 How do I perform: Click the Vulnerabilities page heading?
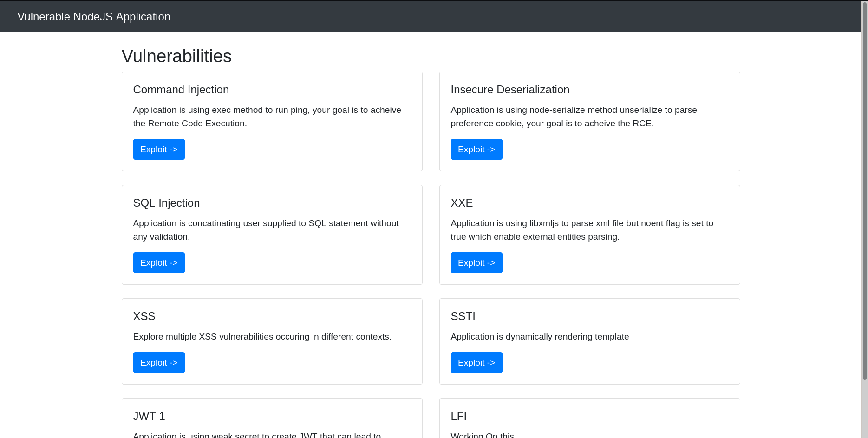point(176,56)
